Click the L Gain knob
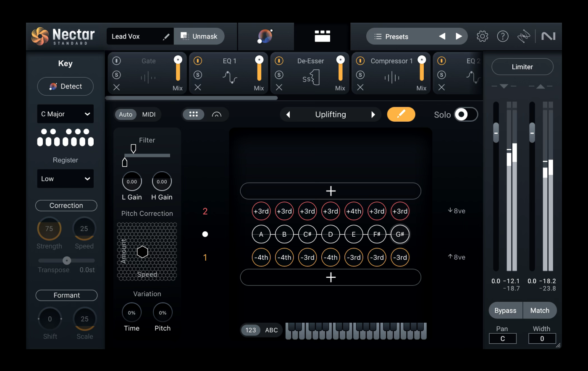588x371 pixels. click(x=132, y=182)
